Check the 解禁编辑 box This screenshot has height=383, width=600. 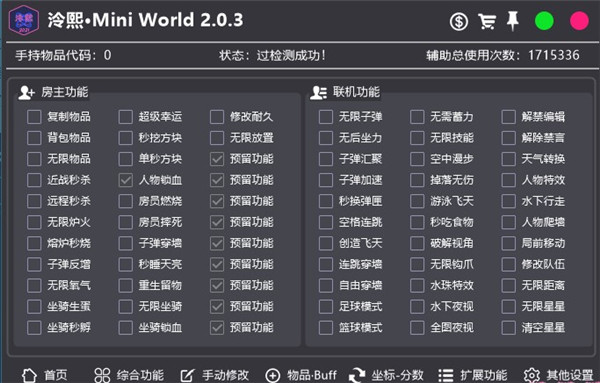(x=509, y=117)
